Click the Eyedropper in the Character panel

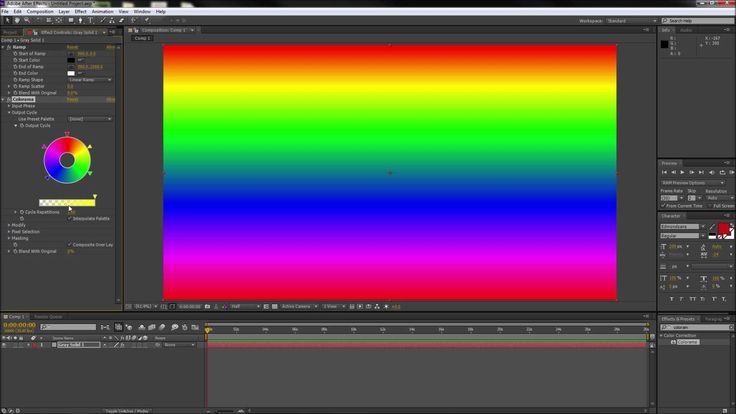click(712, 227)
